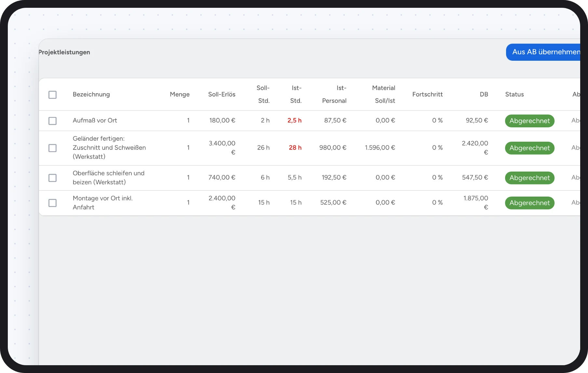Screen dimensions: 588x373
Task: Click the '980,00 €' Ist-Personal value
Action: [x=333, y=148]
